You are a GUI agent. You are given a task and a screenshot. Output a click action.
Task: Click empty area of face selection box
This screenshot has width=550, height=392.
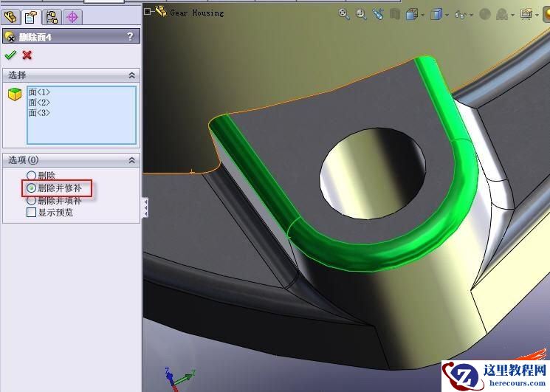pos(81,130)
